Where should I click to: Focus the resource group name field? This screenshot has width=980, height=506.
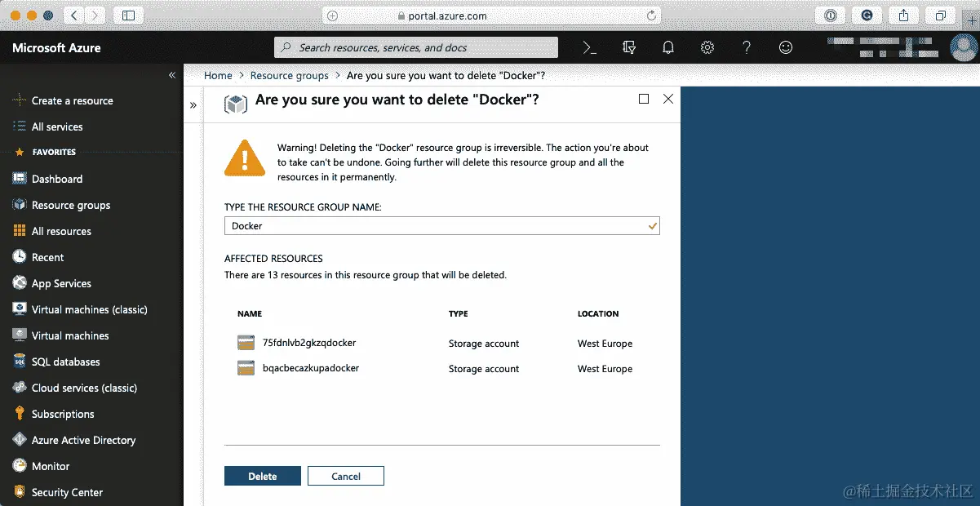click(x=441, y=225)
